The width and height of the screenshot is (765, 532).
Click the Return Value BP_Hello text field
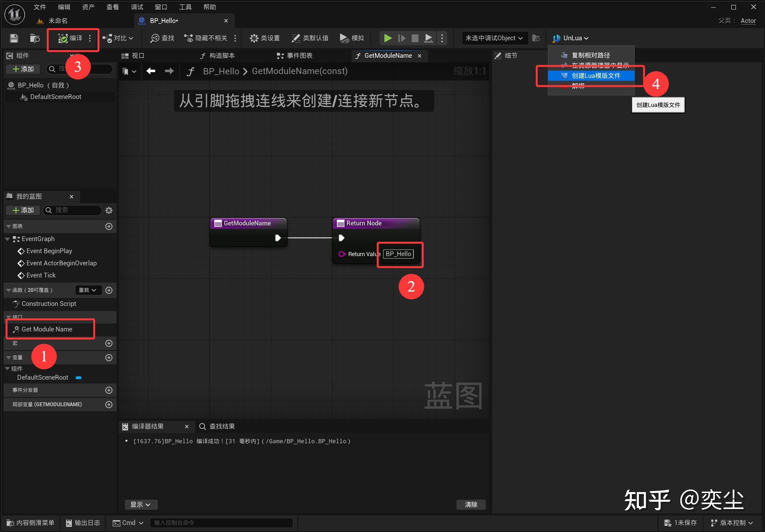(398, 254)
